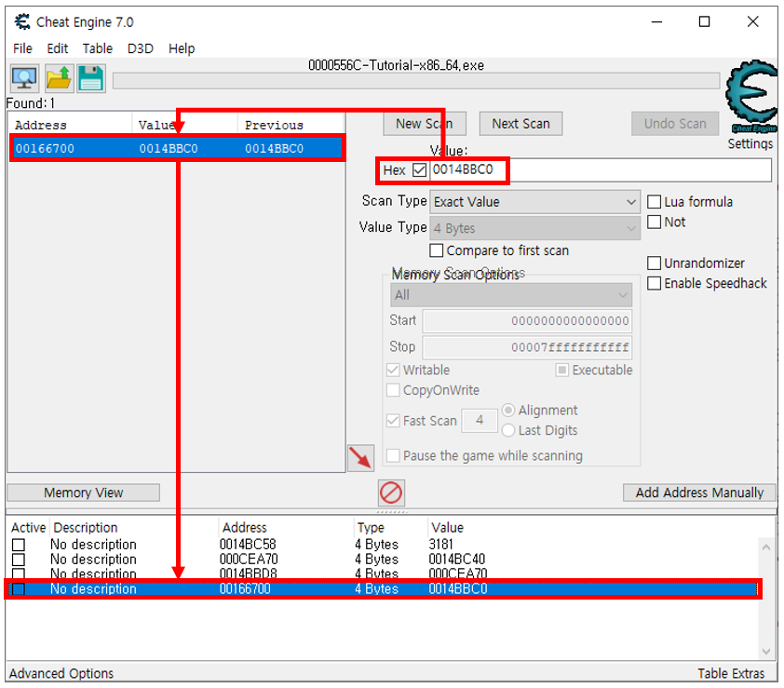Enable the Lua formula checkbox

(654, 202)
